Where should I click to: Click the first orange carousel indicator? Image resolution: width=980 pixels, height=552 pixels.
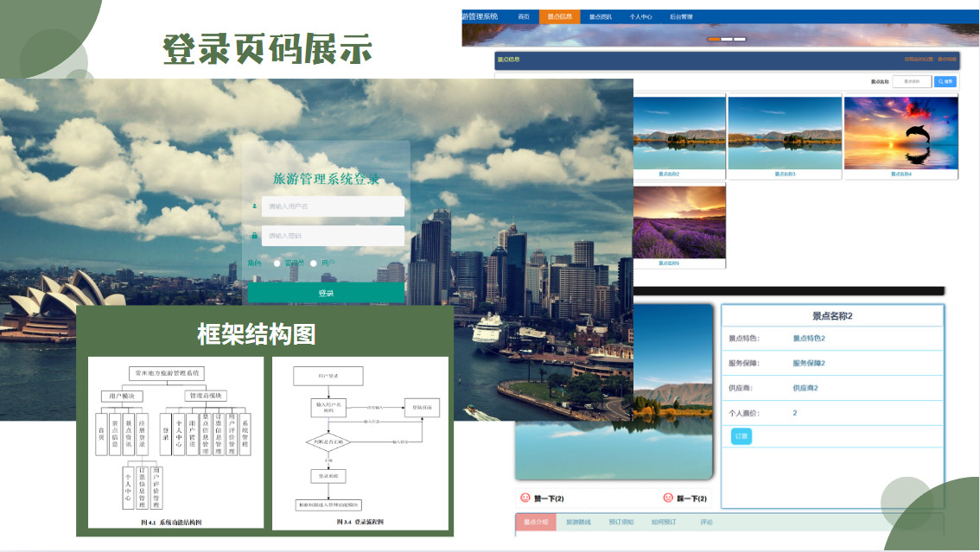pyautogui.click(x=713, y=40)
